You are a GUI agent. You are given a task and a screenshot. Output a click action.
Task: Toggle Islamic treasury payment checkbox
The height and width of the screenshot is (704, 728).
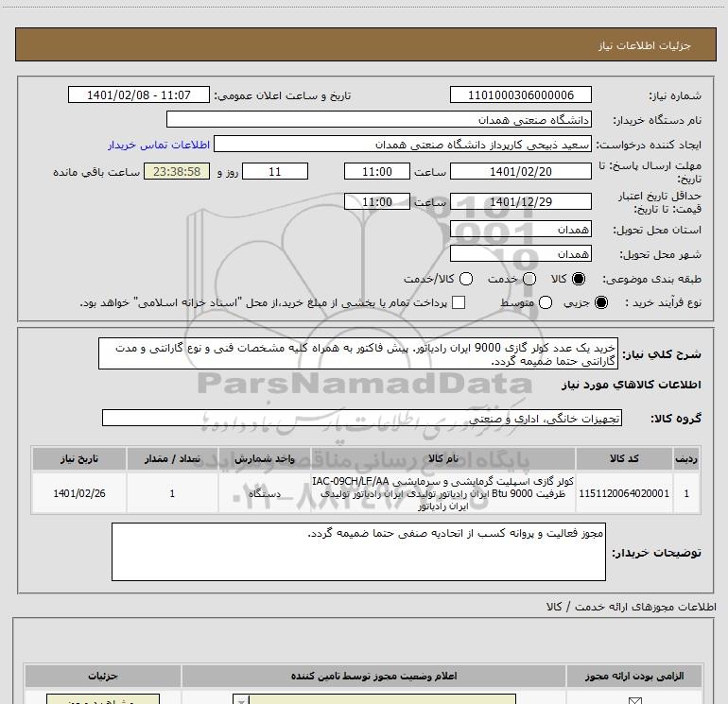(x=459, y=302)
